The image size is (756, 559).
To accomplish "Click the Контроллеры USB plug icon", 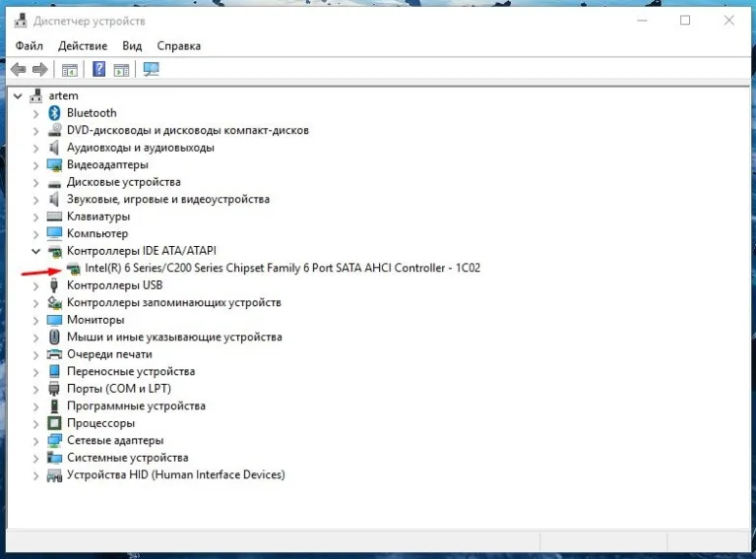I will tap(54, 285).
